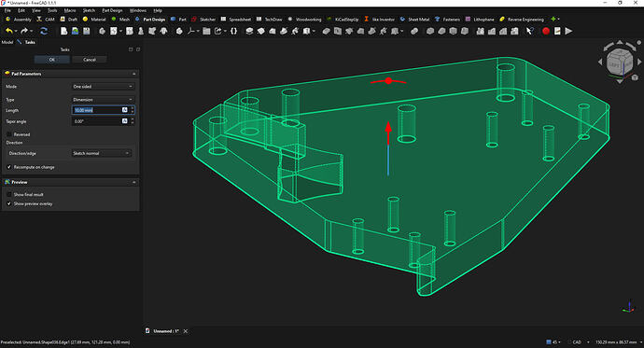The height and width of the screenshot is (348, 644).
Task: Click the green plus add-workbench icon
Action: (553, 20)
